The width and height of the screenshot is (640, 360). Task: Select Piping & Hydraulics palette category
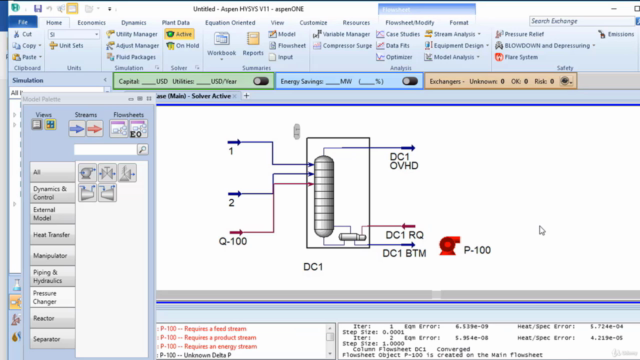pyautogui.click(x=52, y=276)
